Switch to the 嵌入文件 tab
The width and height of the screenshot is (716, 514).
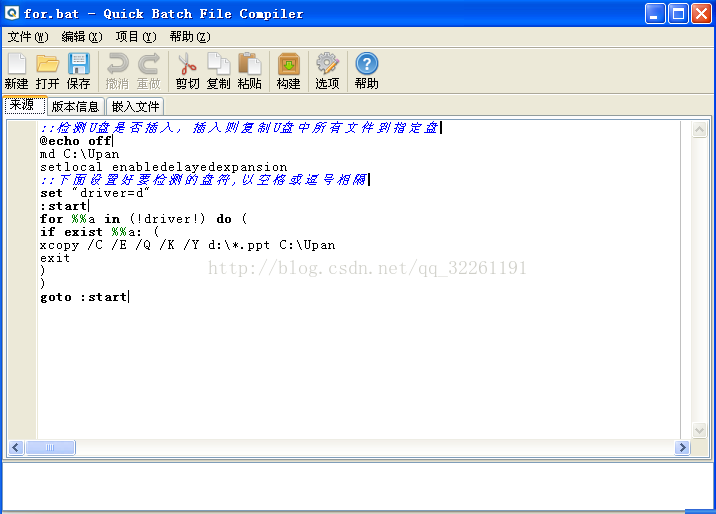(x=135, y=107)
